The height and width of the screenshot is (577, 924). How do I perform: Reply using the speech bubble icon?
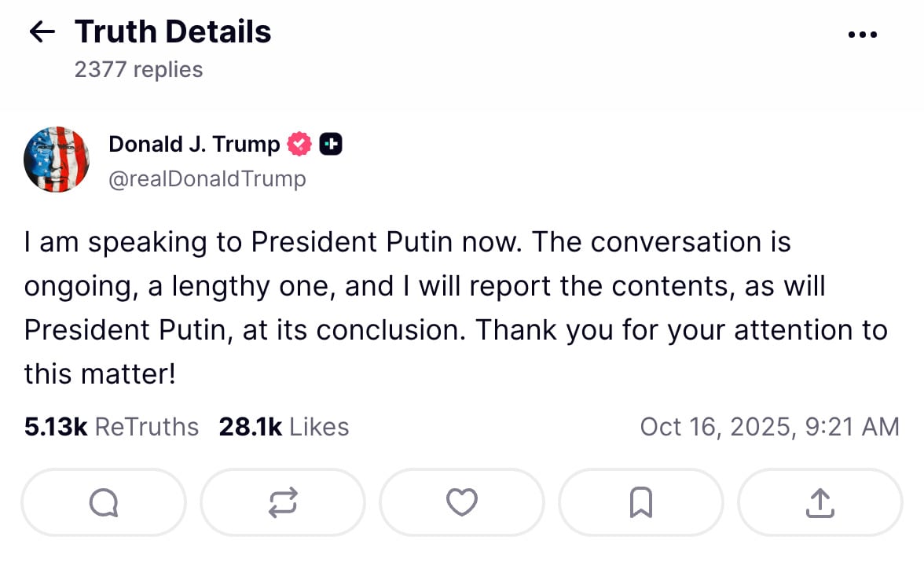(104, 502)
